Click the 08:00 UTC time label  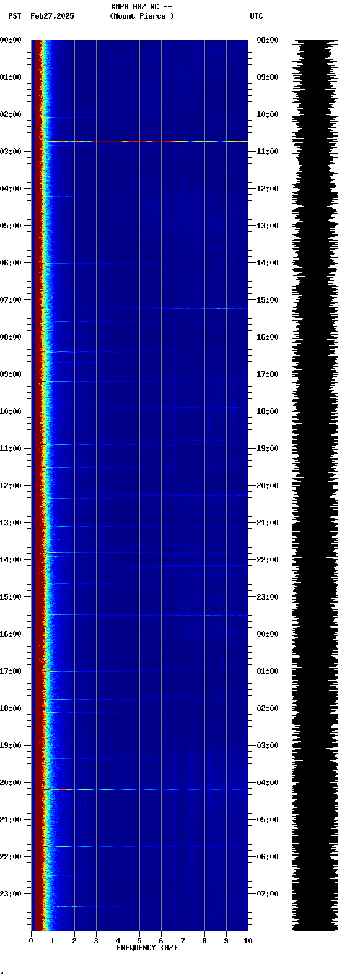[268, 40]
